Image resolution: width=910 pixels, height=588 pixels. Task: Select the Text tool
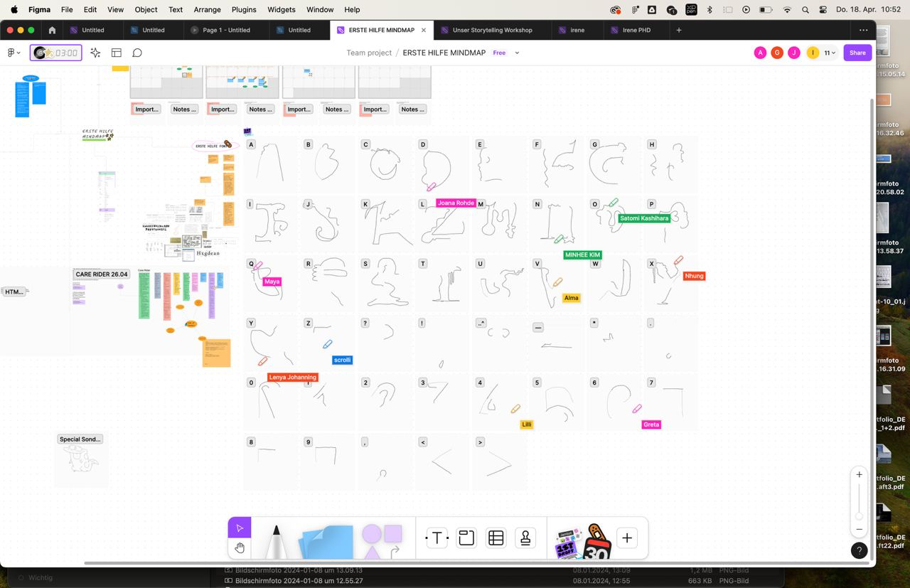click(437, 538)
